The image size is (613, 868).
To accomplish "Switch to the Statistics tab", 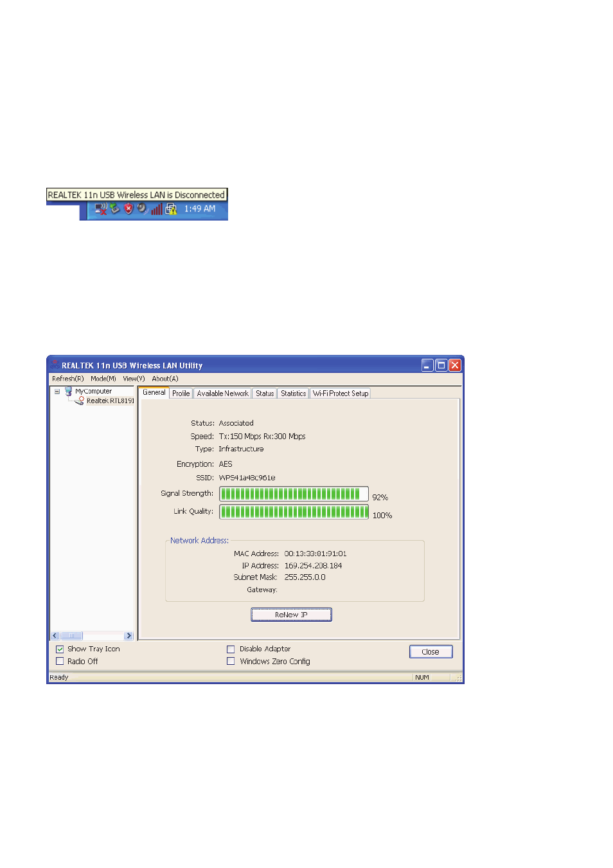I will [294, 393].
